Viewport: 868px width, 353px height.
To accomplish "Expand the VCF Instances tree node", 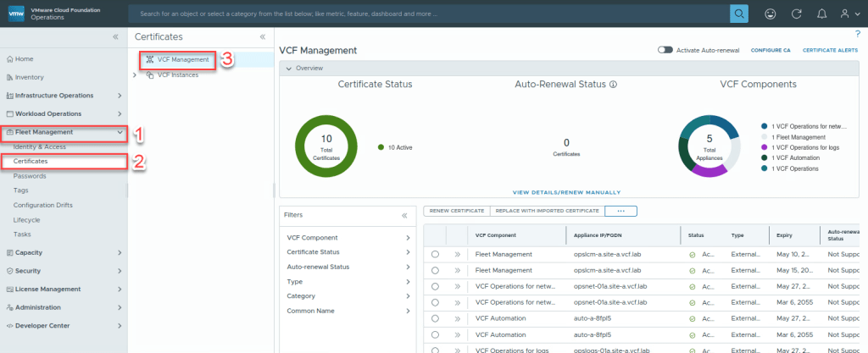I will (135, 75).
